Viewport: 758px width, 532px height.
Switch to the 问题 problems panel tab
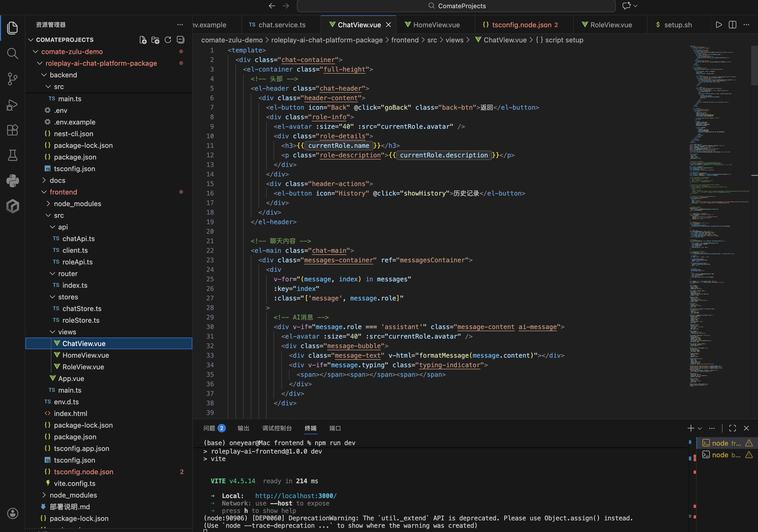coord(209,428)
